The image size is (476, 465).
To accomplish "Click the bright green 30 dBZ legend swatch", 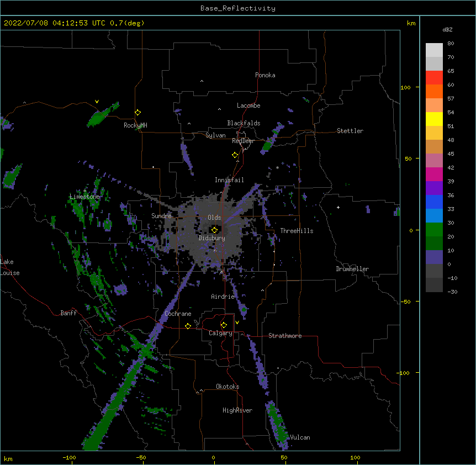I will 434,230.
